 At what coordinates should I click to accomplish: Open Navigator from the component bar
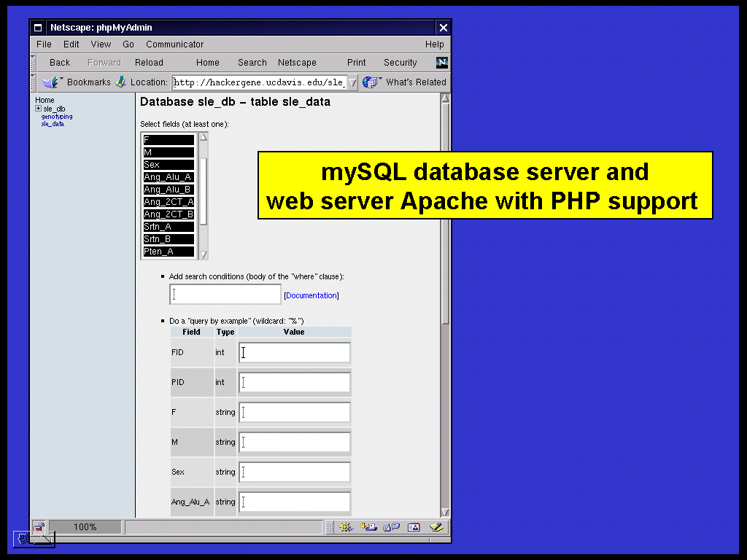347,527
